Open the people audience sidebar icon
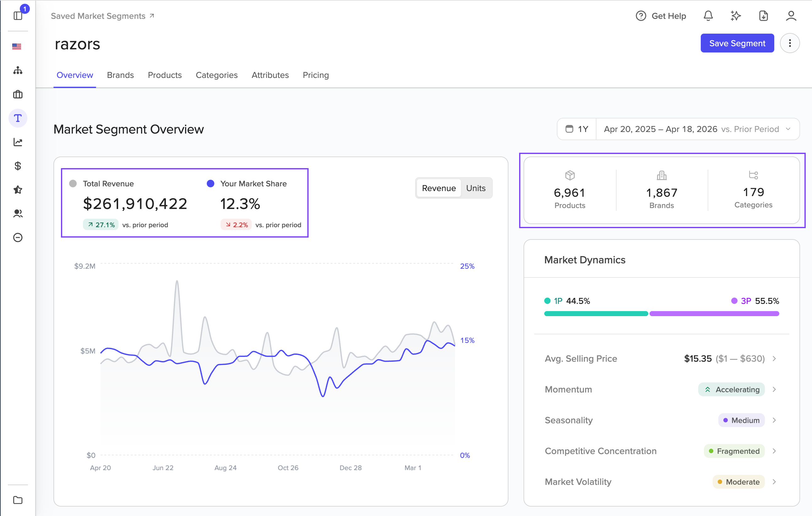This screenshot has width=812, height=516. coord(18,213)
